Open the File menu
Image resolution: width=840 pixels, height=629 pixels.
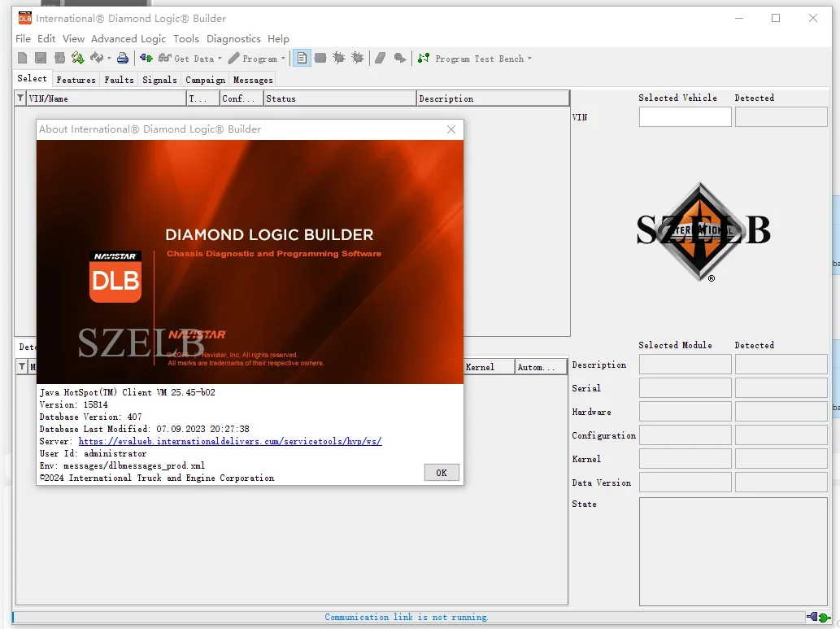click(23, 38)
